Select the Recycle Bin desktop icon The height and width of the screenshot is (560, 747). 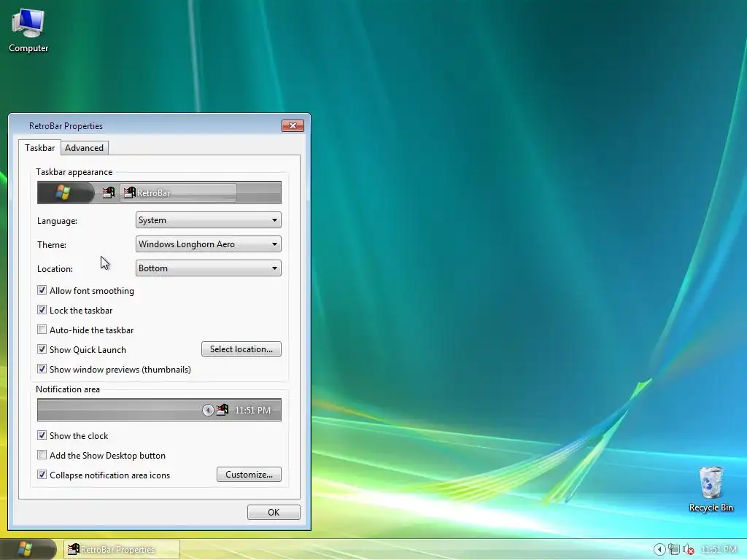pos(711,489)
